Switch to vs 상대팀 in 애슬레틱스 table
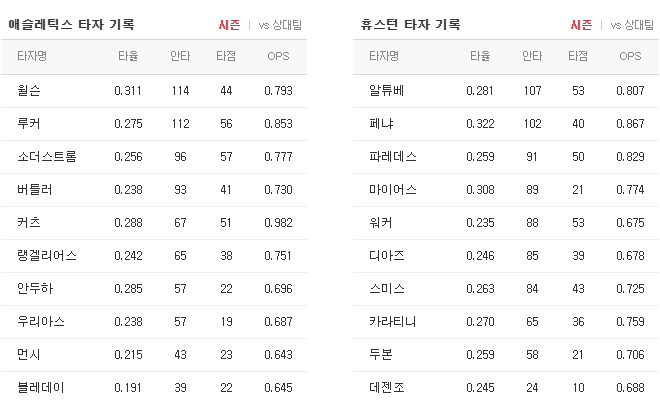This screenshot has height=413, width=660. [x=280, y=25]
